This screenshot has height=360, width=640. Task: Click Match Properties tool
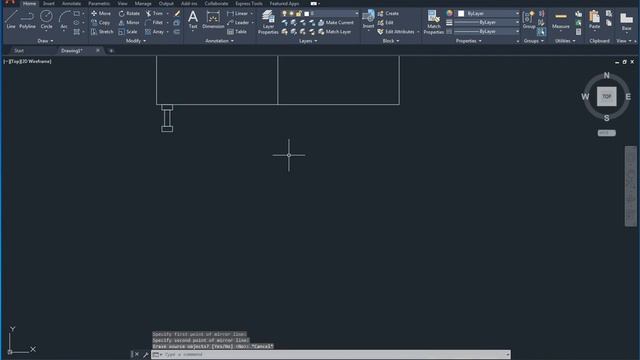coord(433,22)
